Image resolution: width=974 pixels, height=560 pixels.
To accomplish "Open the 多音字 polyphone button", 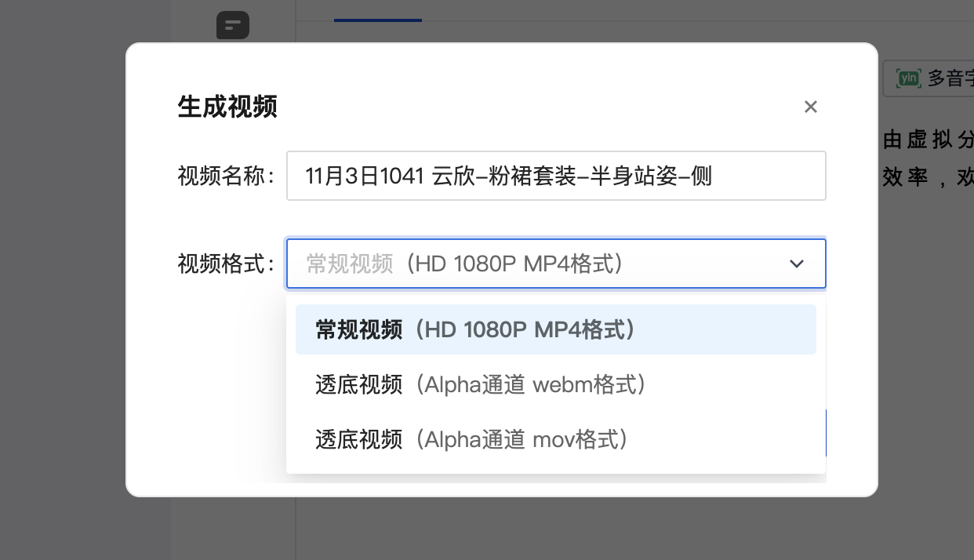I will (950, 78).
